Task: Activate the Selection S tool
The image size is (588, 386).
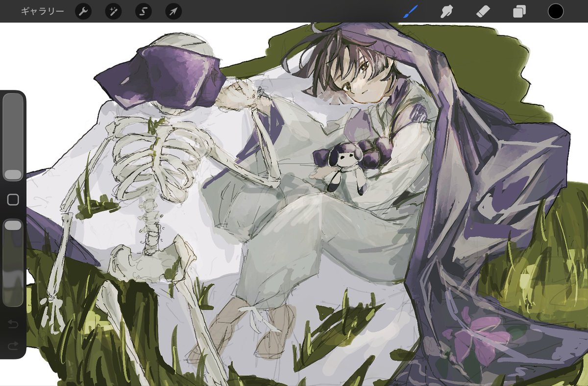Action: (x=144, y=11)
